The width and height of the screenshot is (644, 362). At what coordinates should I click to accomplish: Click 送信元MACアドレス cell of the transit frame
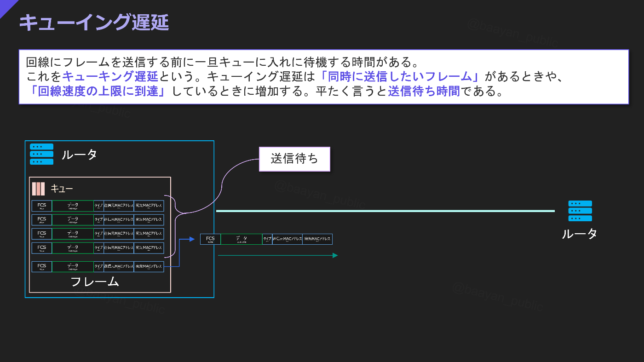coord(287,239)
